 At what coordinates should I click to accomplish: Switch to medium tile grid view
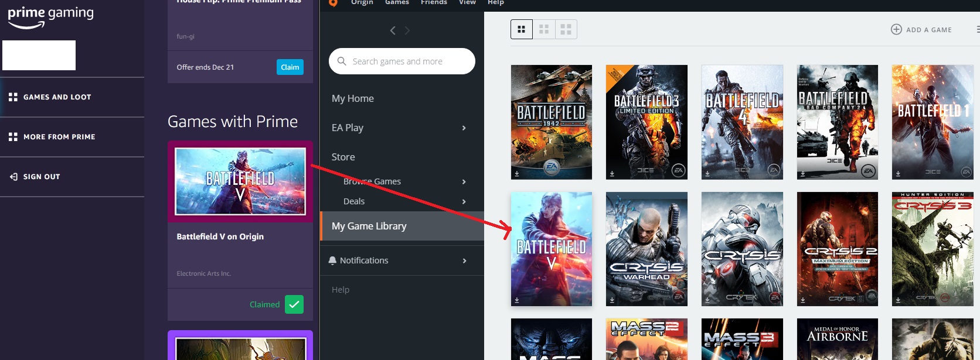(x=544, y=29)
